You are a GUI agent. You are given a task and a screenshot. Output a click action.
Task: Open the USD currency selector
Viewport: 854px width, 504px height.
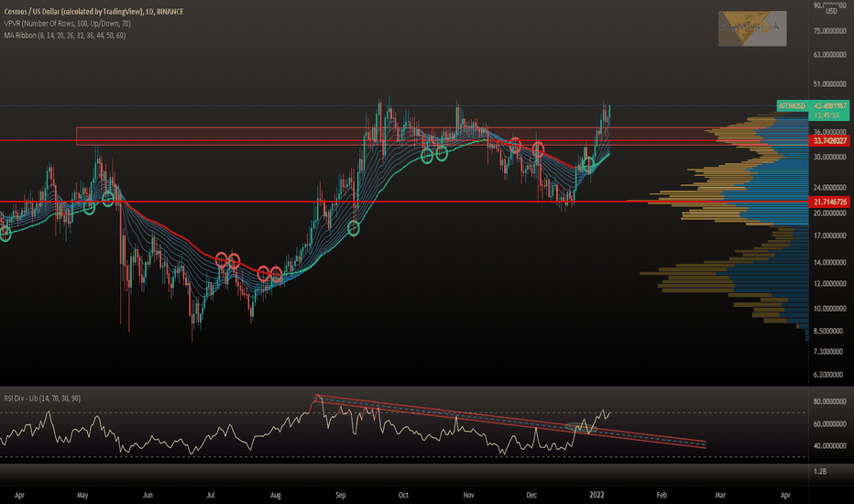point(831,11)
